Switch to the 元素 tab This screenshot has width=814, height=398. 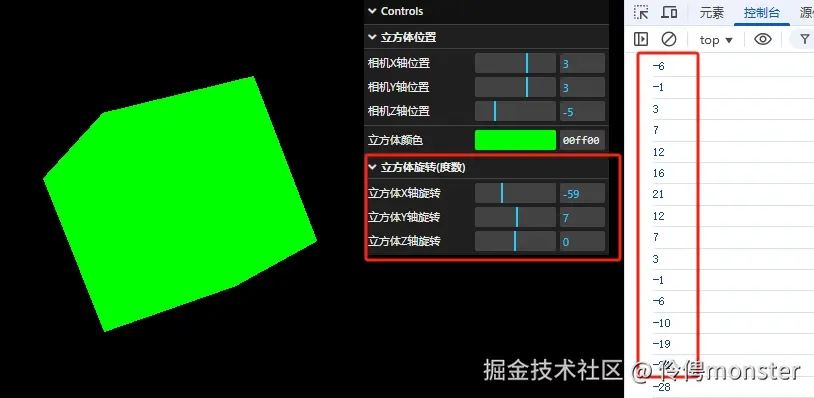711,13
